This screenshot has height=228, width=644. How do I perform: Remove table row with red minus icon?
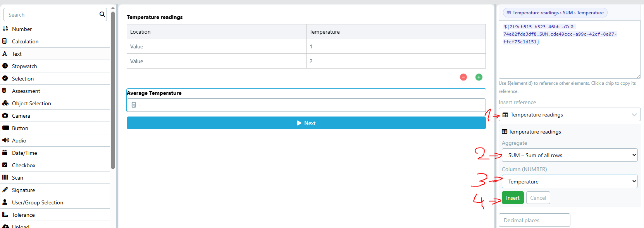pos(463,77)
